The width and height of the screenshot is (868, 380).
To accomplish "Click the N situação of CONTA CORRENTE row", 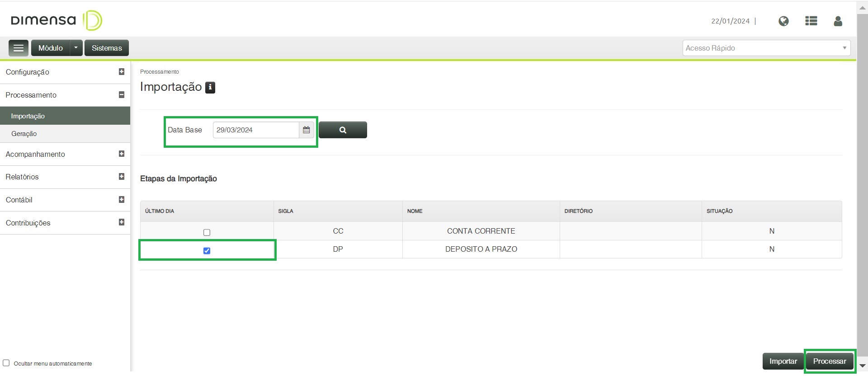I will click(772, 231).
